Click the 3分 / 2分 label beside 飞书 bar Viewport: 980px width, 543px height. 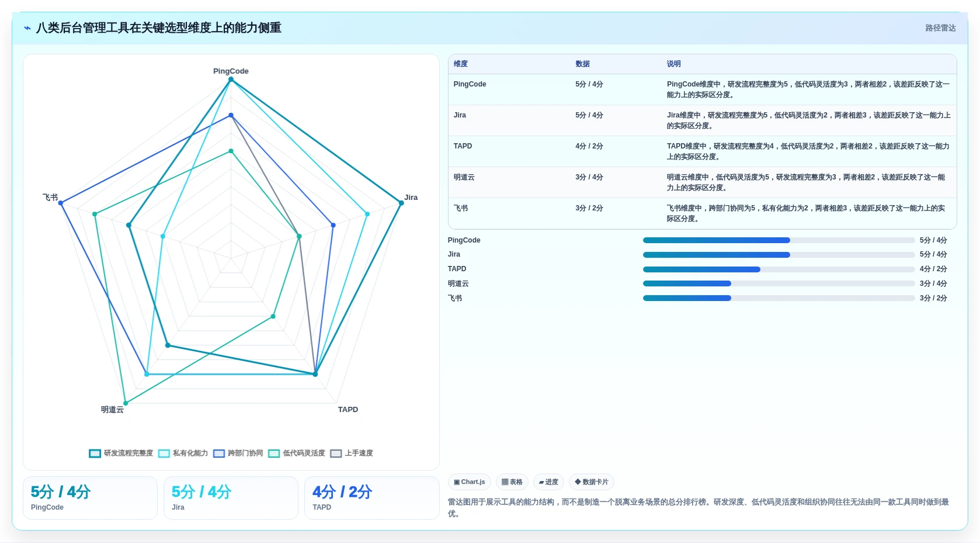tap(933, 298)
